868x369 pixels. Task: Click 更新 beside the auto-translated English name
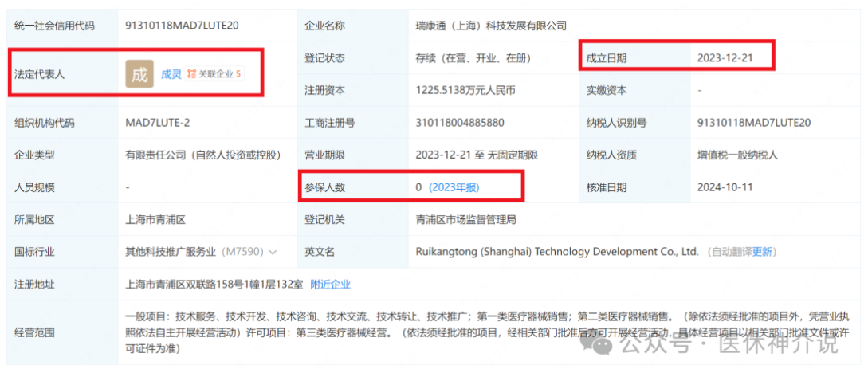pyautogui.click(x=761, y=253)
